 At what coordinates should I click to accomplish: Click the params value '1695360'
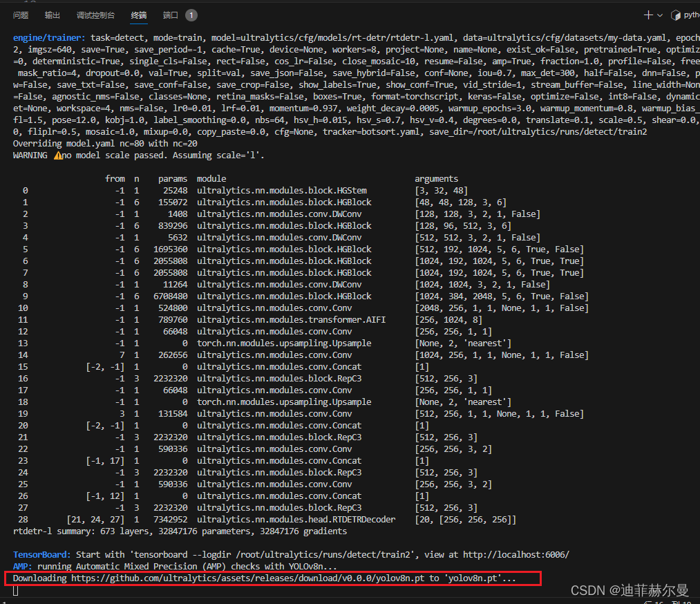pyautogui.click(x=170, y=249)
